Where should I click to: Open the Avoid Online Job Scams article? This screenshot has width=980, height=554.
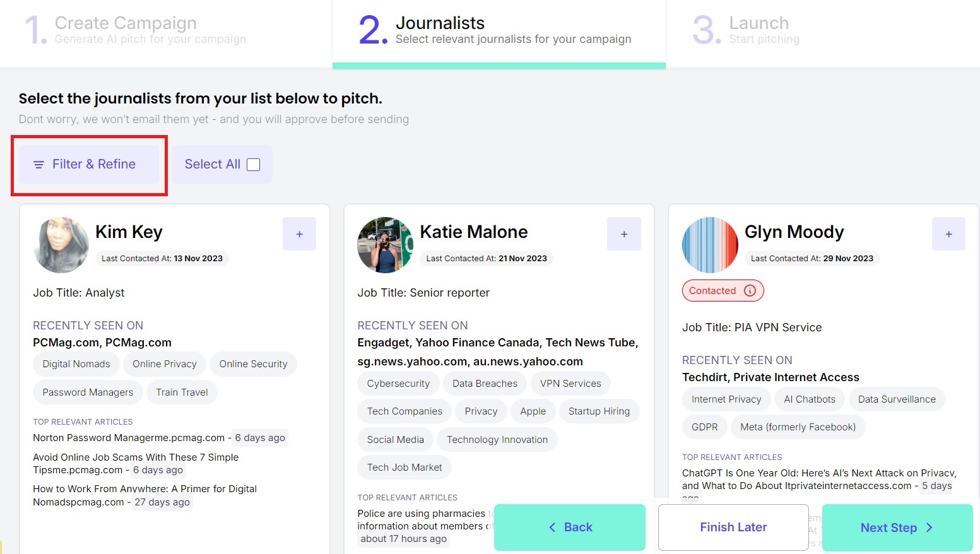(x=136, y=464)
